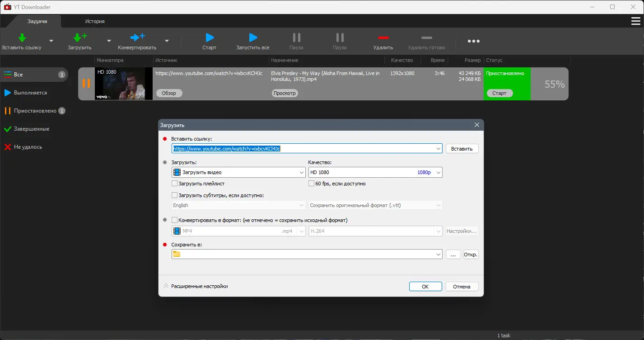Open the Загрузить видео dropdown
This screenshot has height=340, width=644.
[238, 172]
